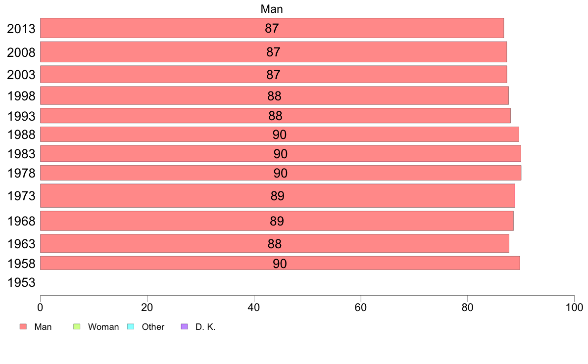This screenshot has height=364, width=588.
Task: Click the 1973 bar showing 89
Action: click(x=278, y=196)
